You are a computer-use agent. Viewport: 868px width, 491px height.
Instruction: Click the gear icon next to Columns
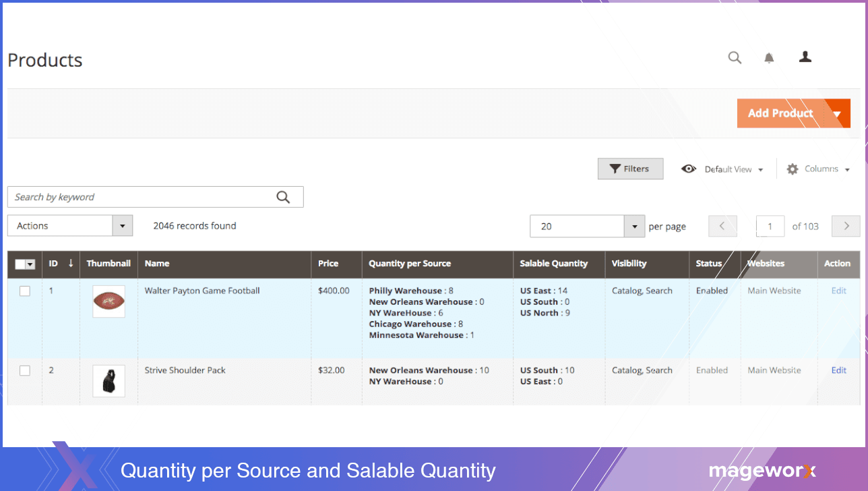point(792,169)
